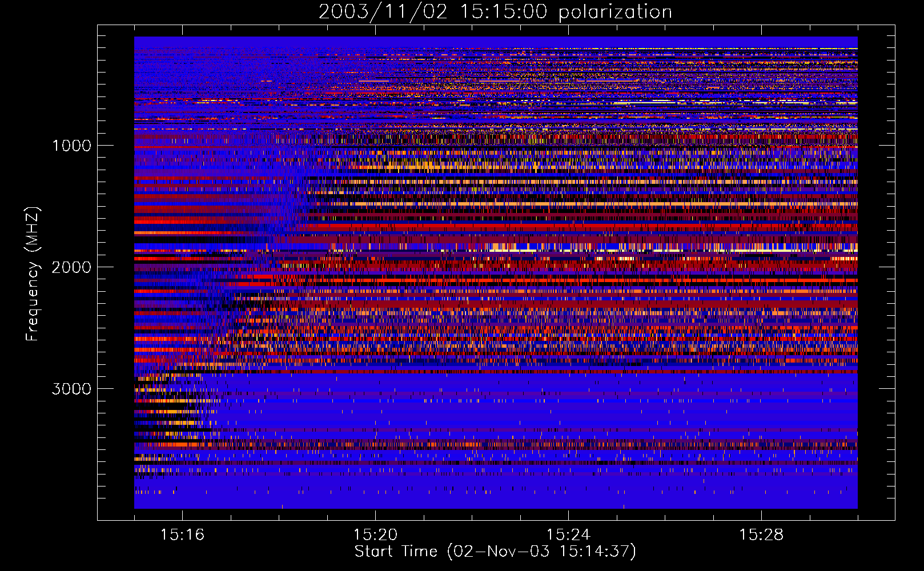Click the plot title '2003/11/02 15:15:00 polarization'
Viewport: 924px width, 571px height.
495,12
